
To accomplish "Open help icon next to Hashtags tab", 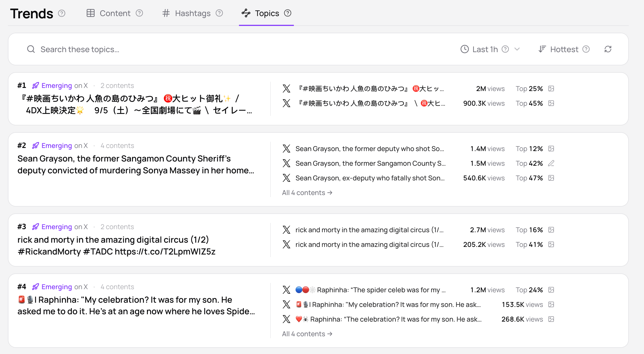I will coord(219,13).
